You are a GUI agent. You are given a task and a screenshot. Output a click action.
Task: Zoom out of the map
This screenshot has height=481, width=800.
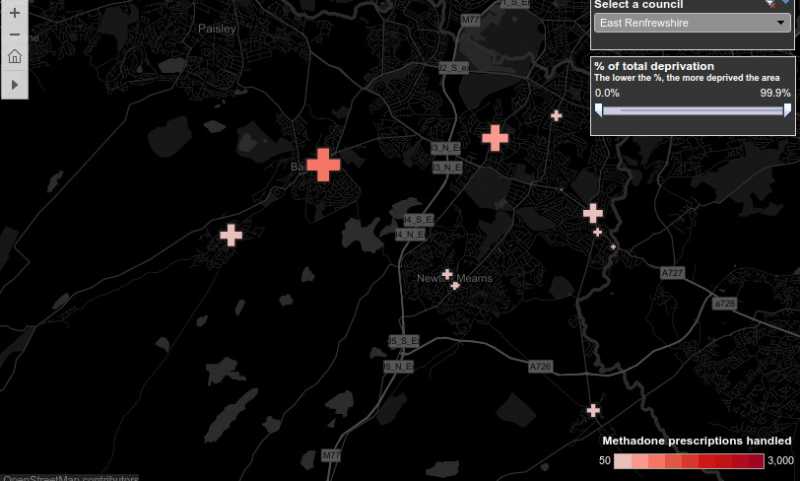[14, 34]
